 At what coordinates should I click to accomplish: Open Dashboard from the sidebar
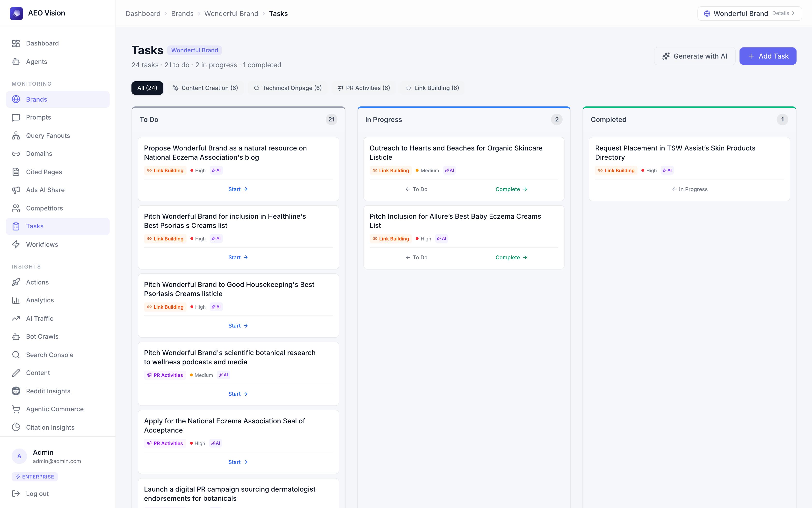click(58, 43)
